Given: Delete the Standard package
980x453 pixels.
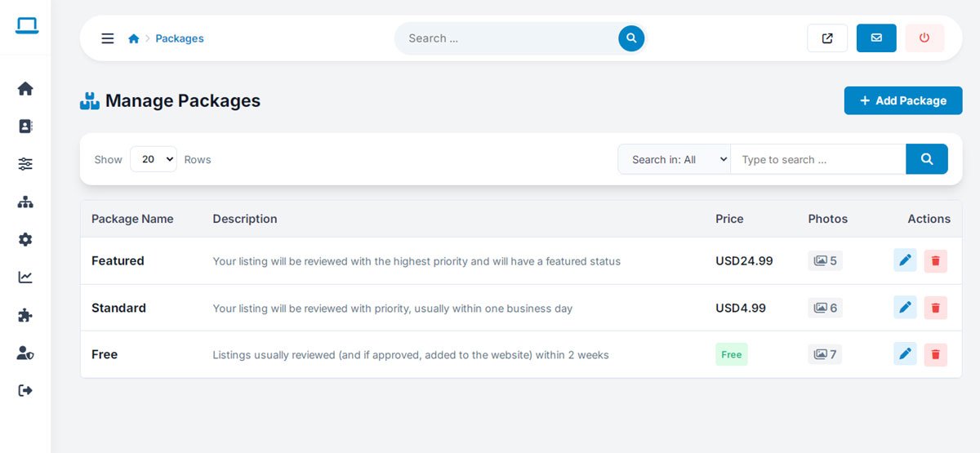Looking at the screenshot, I should [936, 308].
